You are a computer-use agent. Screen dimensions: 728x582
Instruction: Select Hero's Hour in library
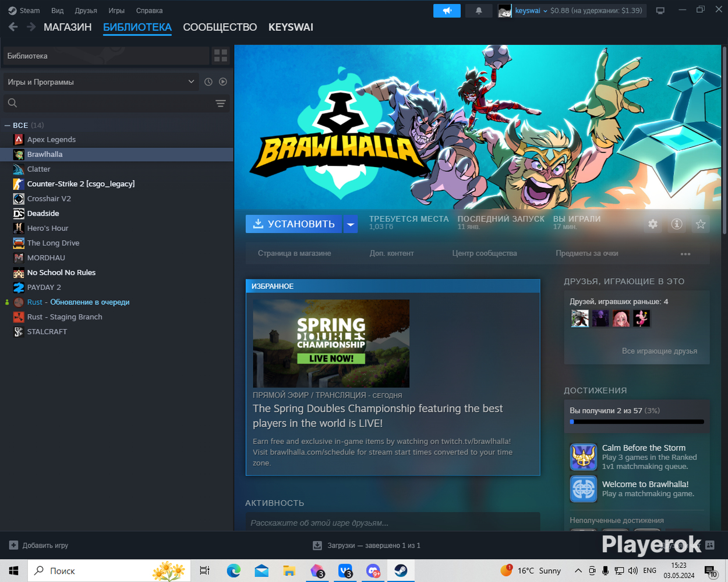116,228
